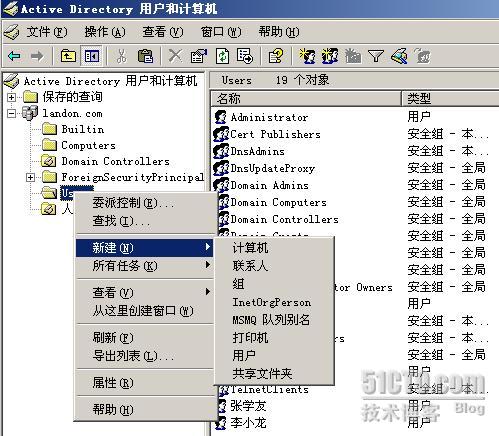Click the Domain Controllers OU folder icon
The height and width of the screenshot is (436, 499).
click(x=49, y=161)
